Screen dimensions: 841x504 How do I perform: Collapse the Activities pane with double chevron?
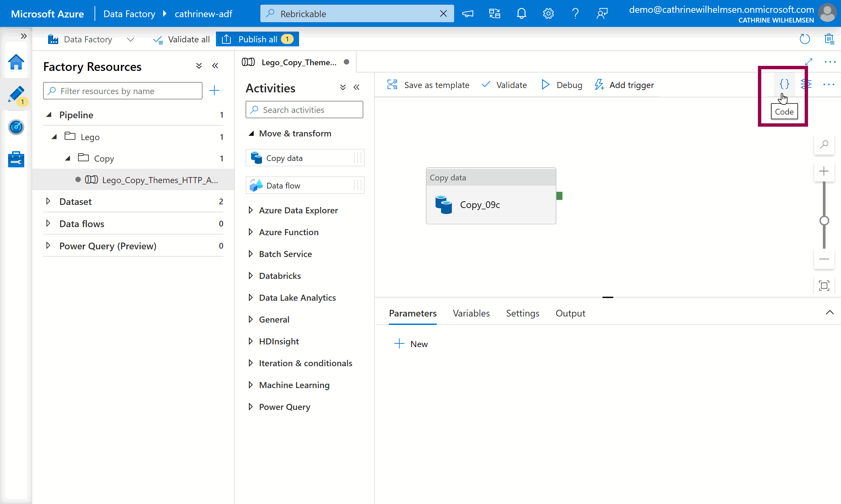356,88
